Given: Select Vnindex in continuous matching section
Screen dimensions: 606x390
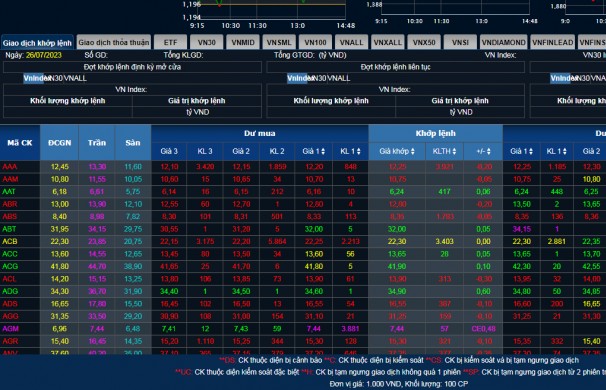Looking at the screenshot, I should pyautogui.click(x=298, y=78).
